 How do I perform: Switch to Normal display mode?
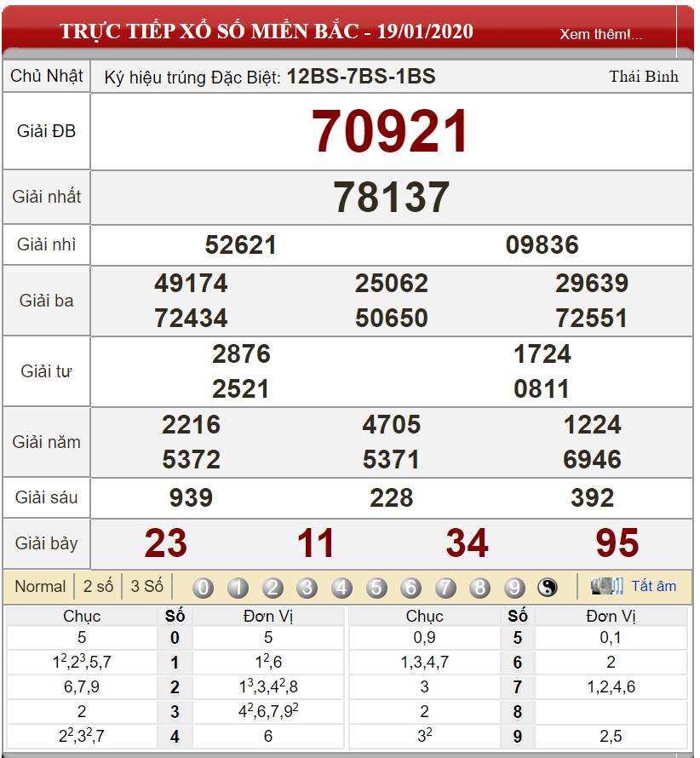coord(40,587)
